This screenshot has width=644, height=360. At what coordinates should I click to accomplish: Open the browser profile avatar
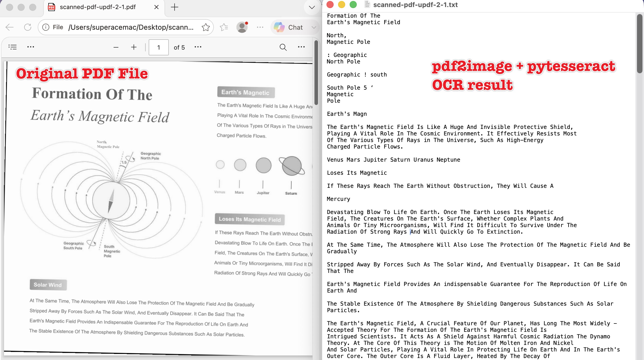[242, 27]
